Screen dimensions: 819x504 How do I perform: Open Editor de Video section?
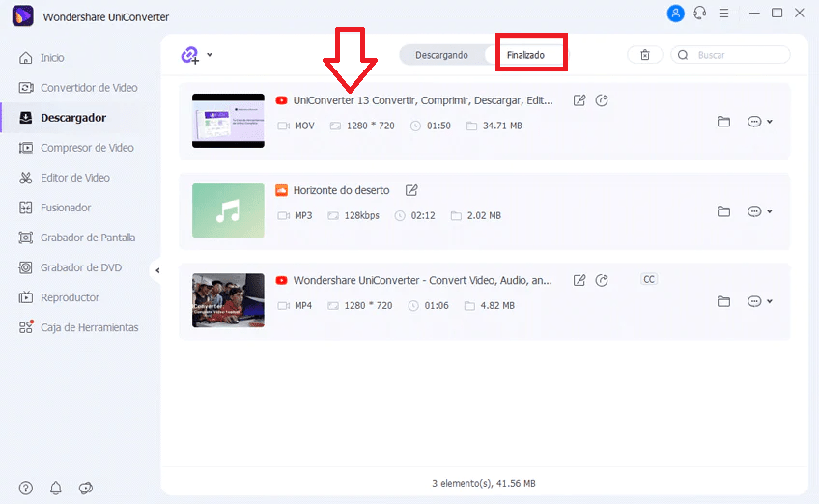coord(65,178)
